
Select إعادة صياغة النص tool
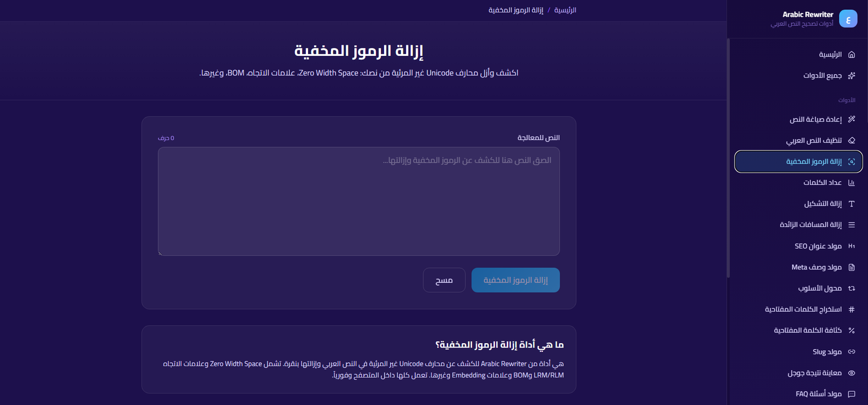pos(799,119)
